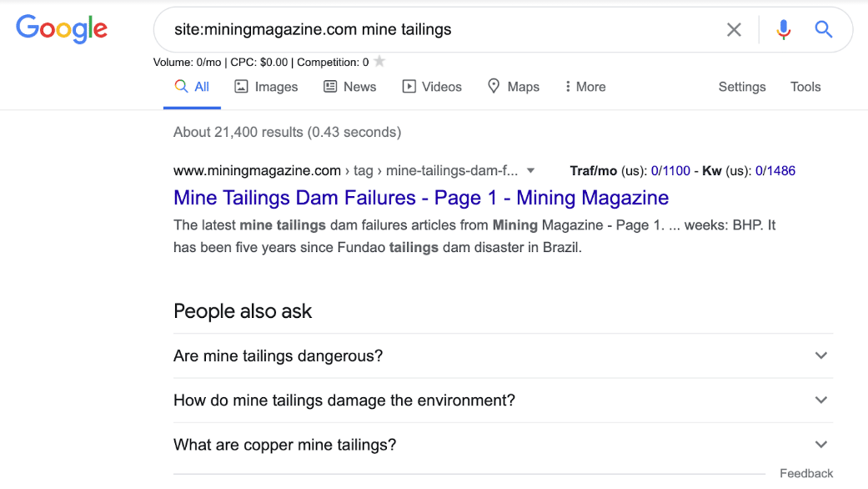Click the 0/1486 keyword count link

click(775, 171)
